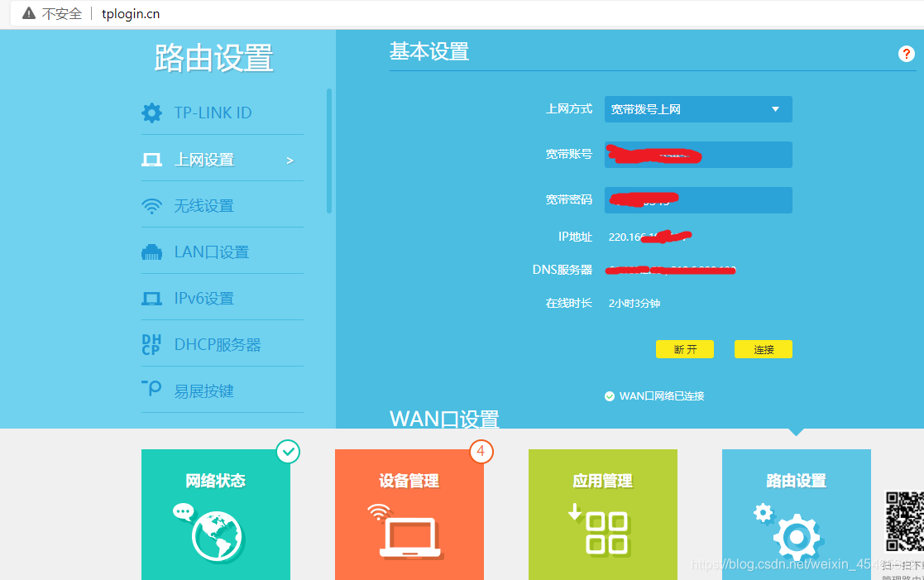
Task: Click the 2小时3分钟 online duration value
Action: click(x=634, y=304)
